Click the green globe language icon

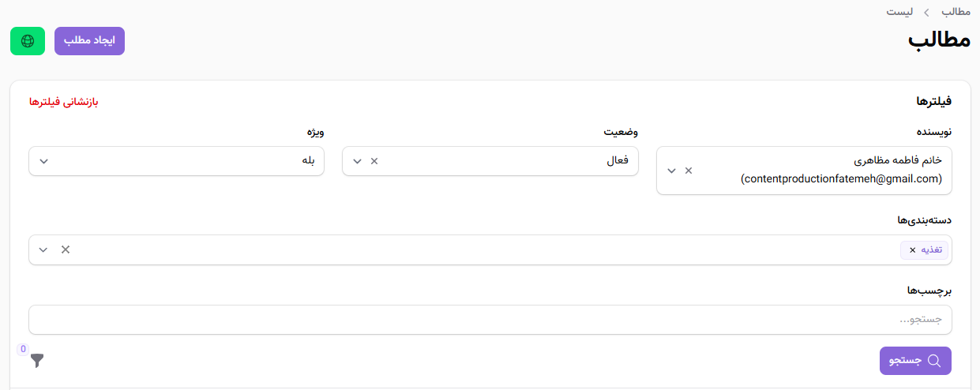point(28,41)
